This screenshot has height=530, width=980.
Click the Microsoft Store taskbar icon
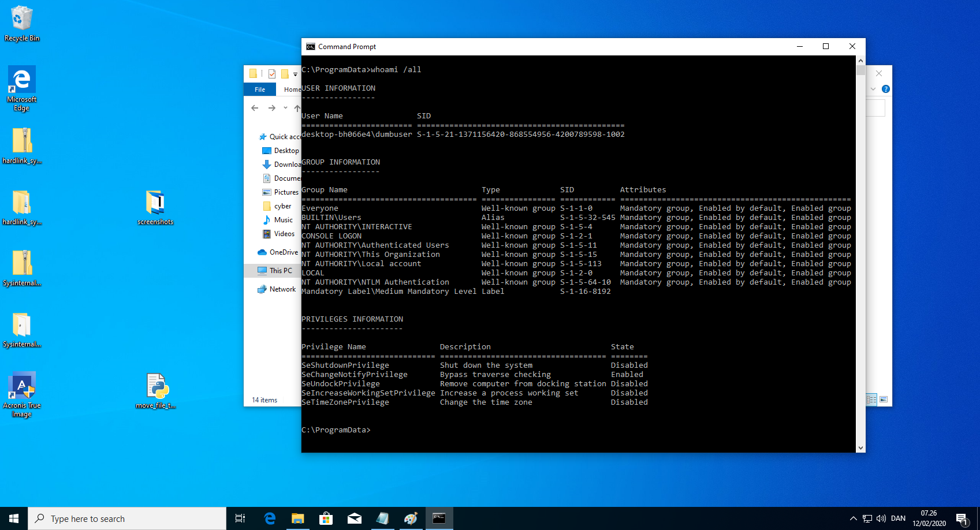[x=326, y=518]
